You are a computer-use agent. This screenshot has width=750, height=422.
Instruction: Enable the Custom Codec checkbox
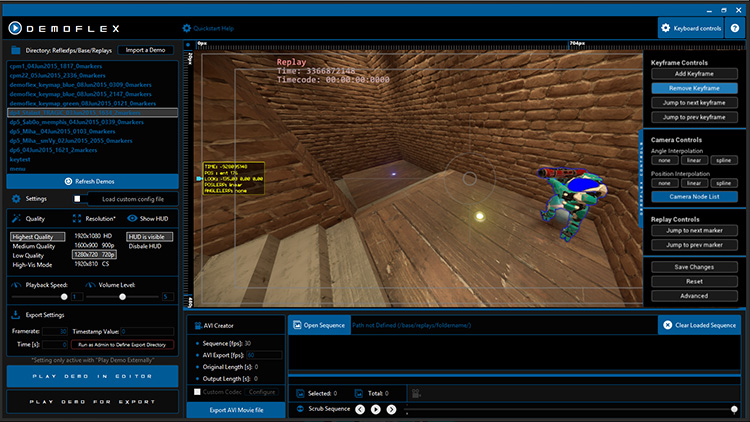pyautogui.click(x=197, y=392)
